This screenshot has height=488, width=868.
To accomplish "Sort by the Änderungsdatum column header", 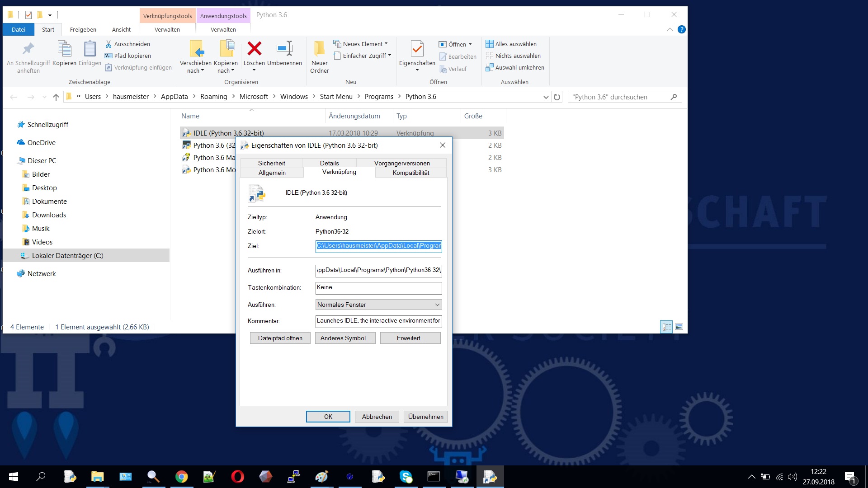I will pos(354,116).
